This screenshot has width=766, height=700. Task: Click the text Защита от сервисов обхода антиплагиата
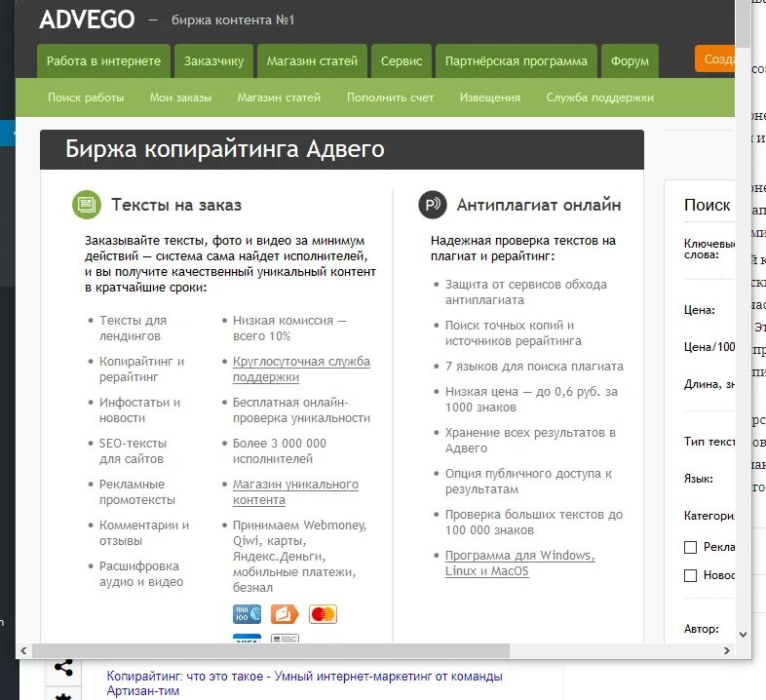coord(525,292)
